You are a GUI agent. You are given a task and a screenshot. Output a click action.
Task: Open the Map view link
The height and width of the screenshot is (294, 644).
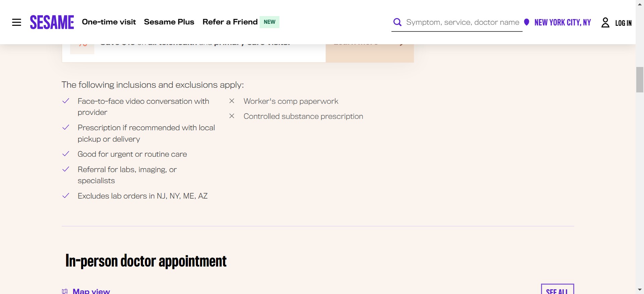(x=91, y=291)
